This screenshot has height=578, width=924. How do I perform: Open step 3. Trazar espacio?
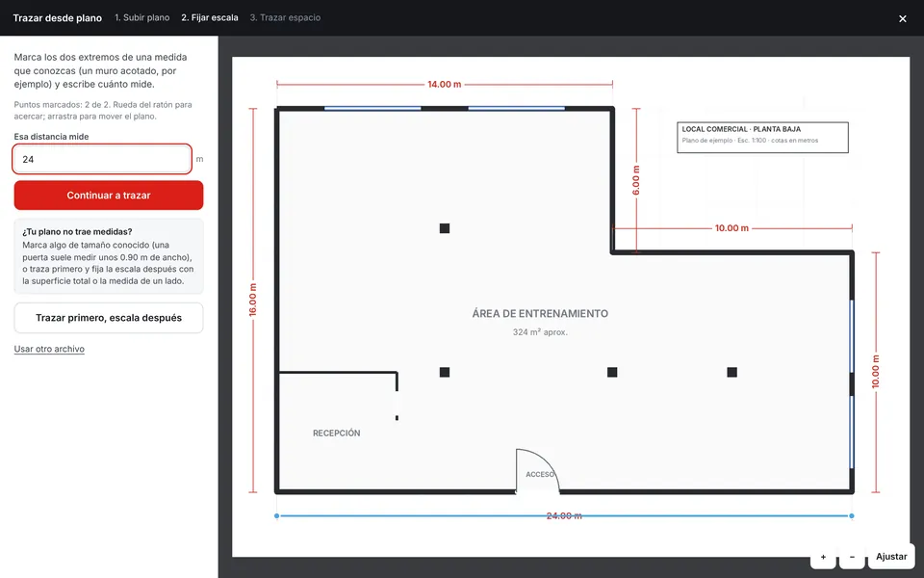click(285, 17)
